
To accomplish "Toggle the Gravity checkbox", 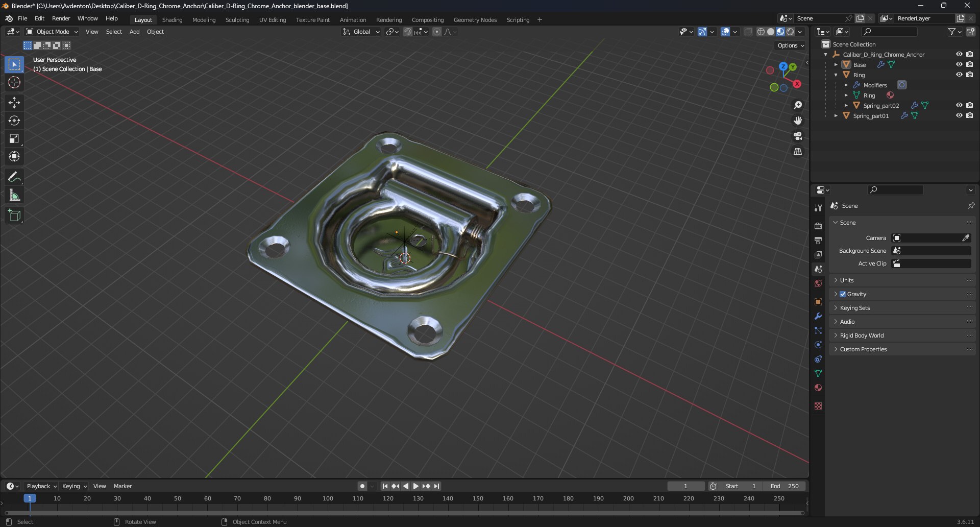I will [x=843, y=294].
